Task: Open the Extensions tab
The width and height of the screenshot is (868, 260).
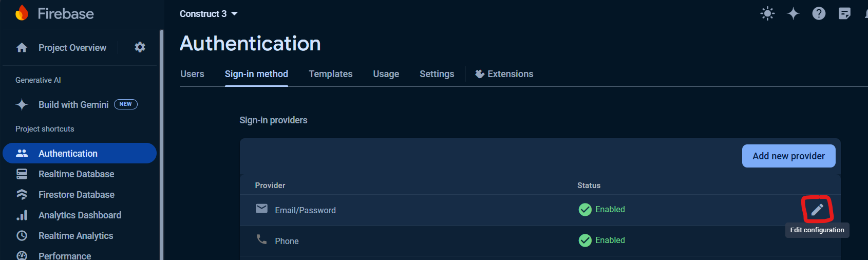Action: pos(504,74)
